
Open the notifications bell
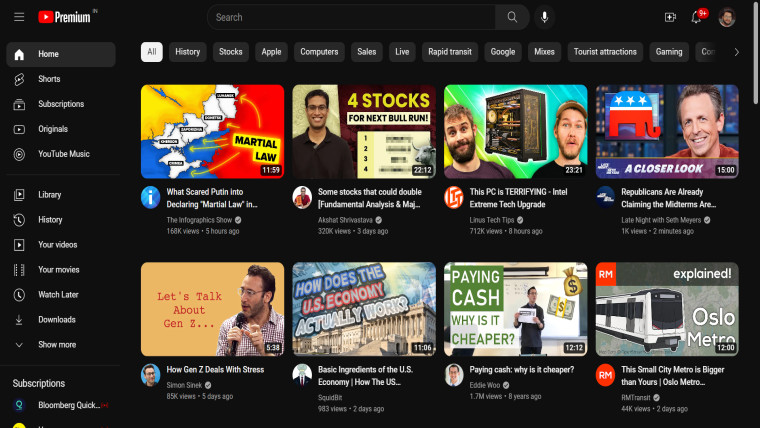tap(696, 17)
